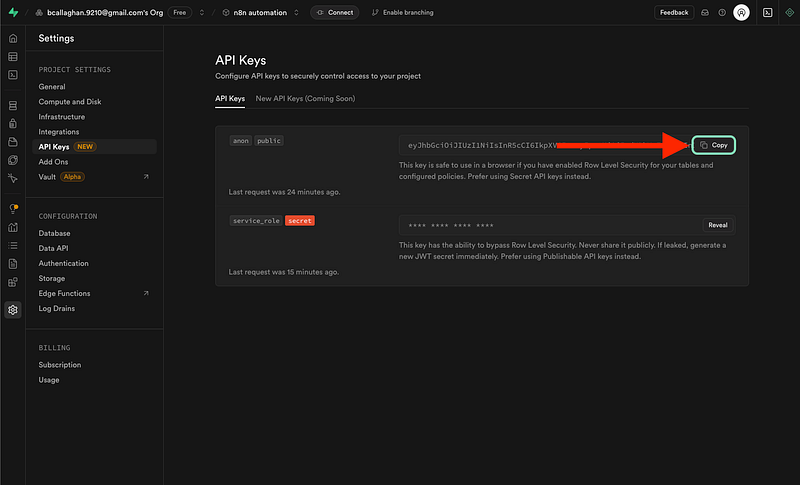800x485 pixels.
Task: Click the Connect button
Action: pos(335,12)
